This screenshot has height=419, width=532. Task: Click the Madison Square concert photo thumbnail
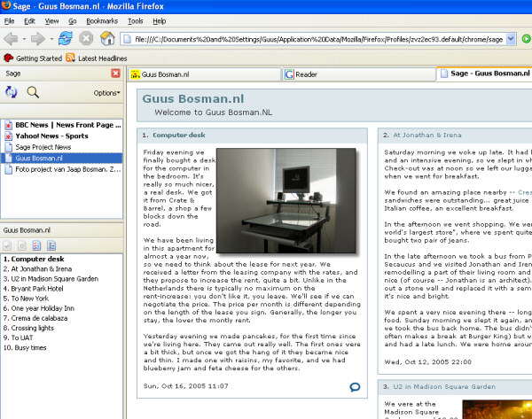point(497,409)
